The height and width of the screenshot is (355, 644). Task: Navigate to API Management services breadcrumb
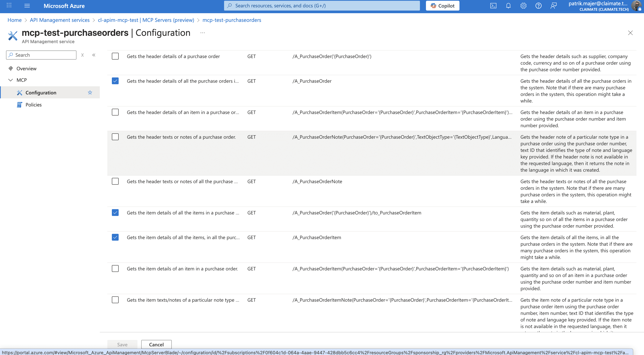[x=60, y=20]
